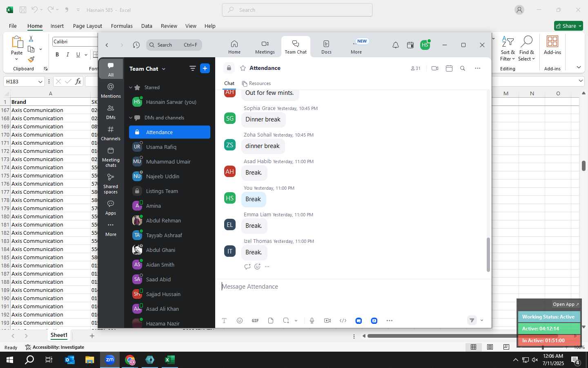Open the Zoom app in Windows taskbar
Viewport: 588px width, 368px height.
pyautogui.click(x=110, y=360)
